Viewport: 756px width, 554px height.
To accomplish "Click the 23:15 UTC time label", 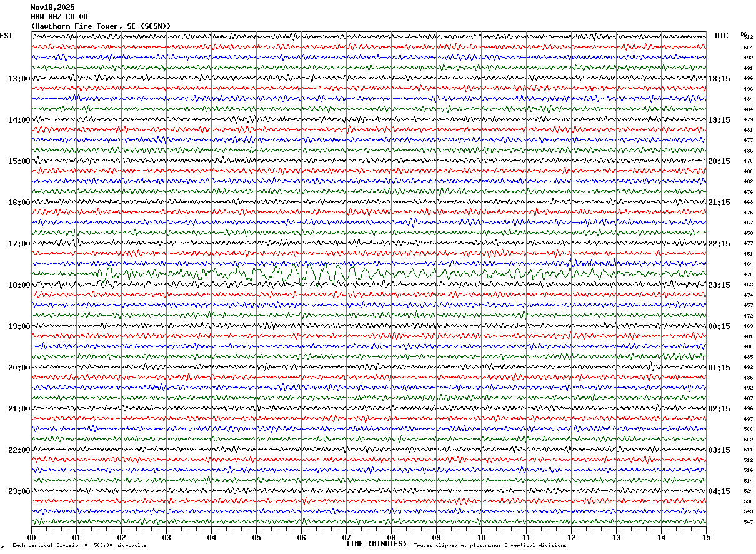I will click(x=719, y=285).
